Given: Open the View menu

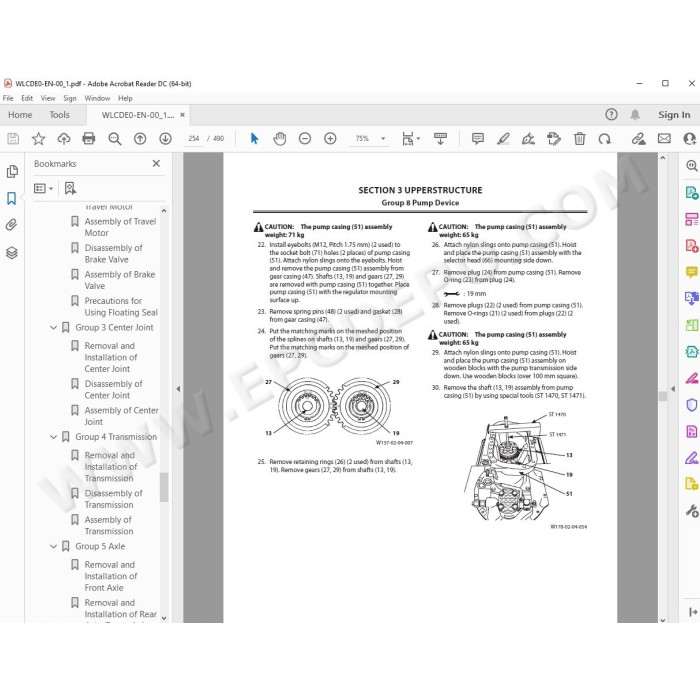Looking at the screenshot, I should pos(48,98).
